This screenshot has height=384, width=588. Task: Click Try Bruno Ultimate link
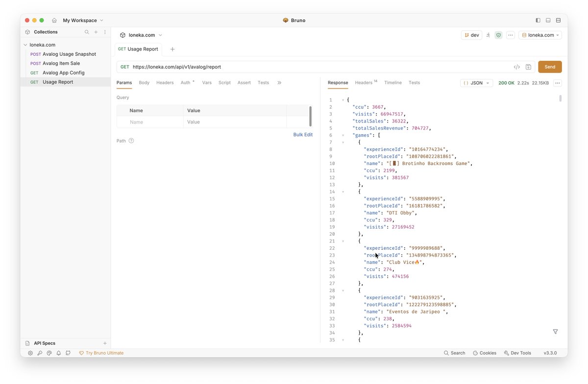[101, 353]
